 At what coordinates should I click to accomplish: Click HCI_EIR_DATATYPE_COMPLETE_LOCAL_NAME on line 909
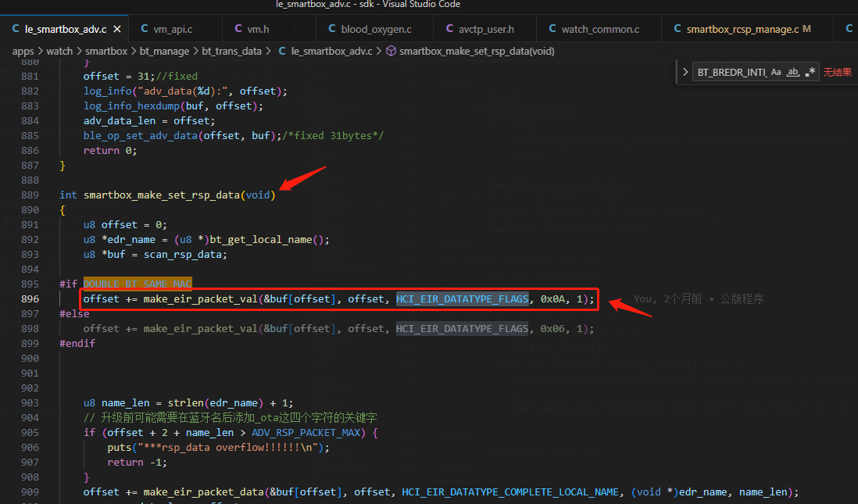(x=510, y=492)
